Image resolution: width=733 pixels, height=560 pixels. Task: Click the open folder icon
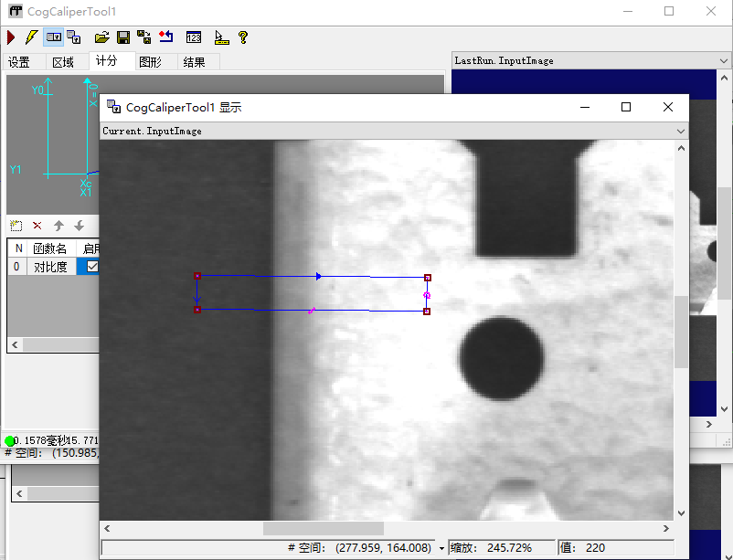pos(102,37)
